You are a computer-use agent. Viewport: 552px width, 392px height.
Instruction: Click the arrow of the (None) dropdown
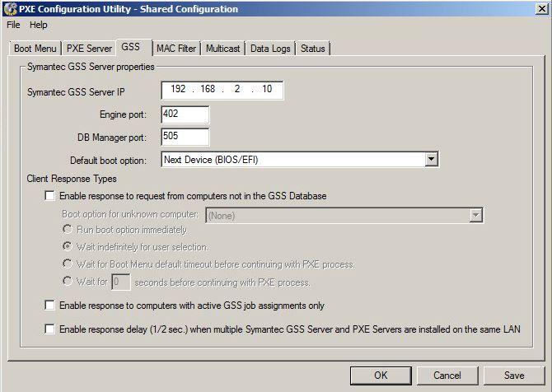tap(475, 216)
